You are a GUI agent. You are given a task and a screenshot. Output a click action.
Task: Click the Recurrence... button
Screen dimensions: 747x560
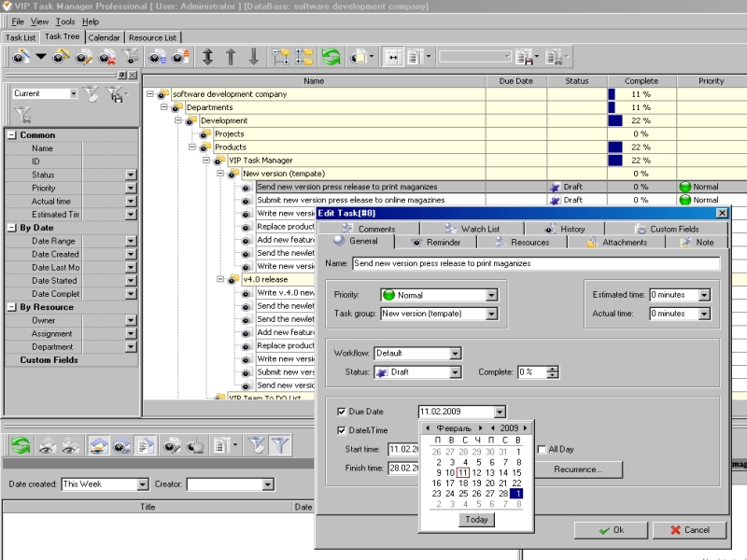[578, 469]
